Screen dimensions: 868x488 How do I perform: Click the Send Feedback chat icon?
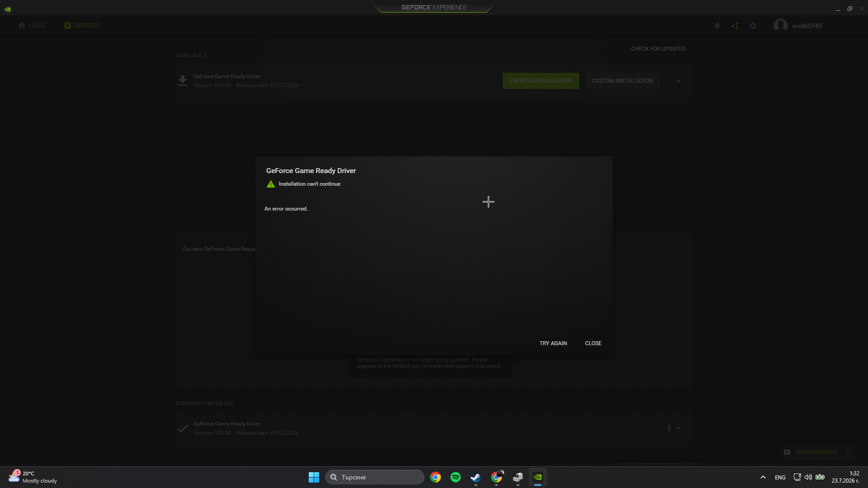coord(787,452)
